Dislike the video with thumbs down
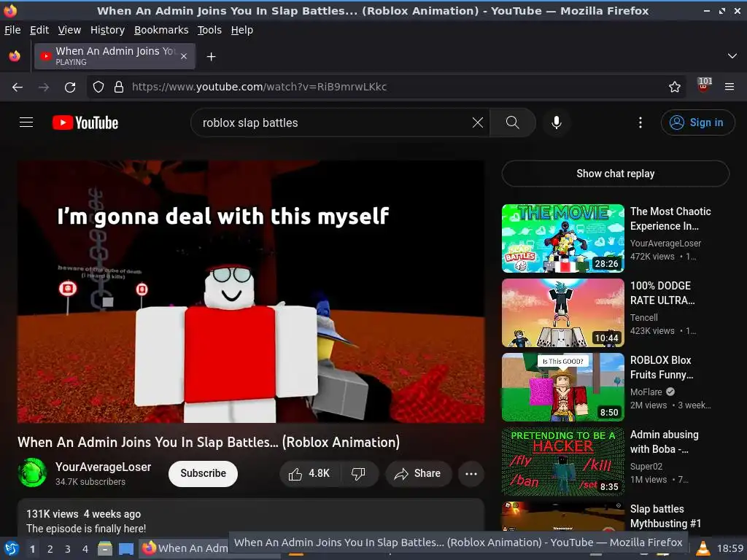 tap(358, 473)
